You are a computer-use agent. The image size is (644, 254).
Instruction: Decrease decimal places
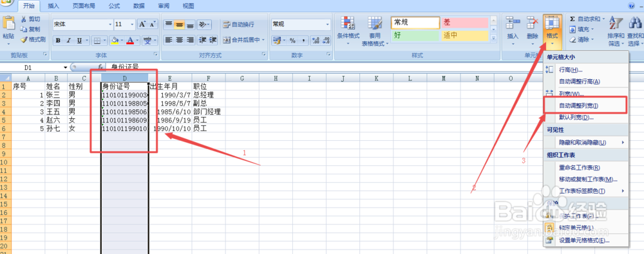[326, 41]
